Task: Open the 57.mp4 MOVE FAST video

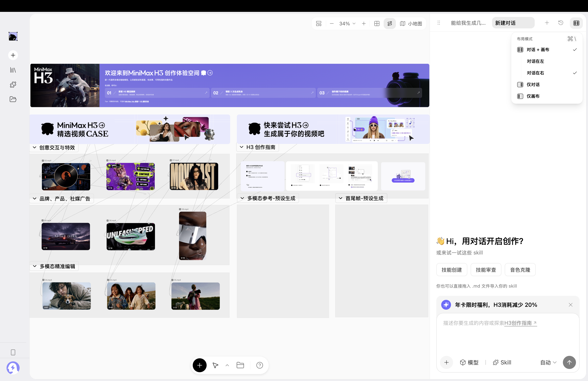Action: tap(194, 176)
